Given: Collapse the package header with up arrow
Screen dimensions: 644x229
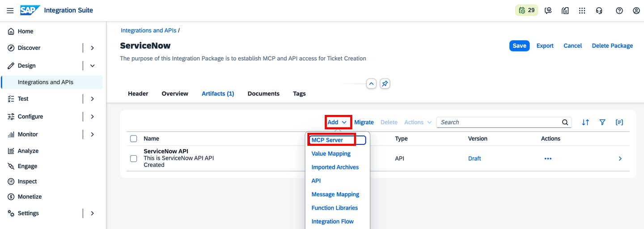Looking at the screenshot, I should [371, 84].
